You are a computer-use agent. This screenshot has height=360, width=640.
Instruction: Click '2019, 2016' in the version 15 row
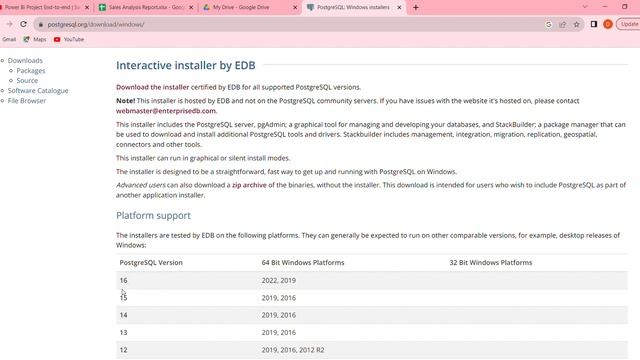(279, 298)
